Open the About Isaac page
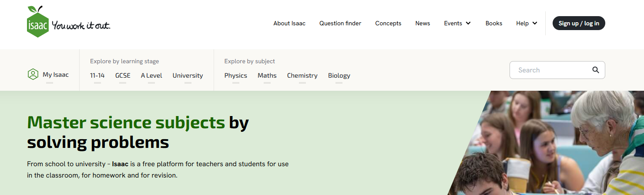 coord(289,23)
